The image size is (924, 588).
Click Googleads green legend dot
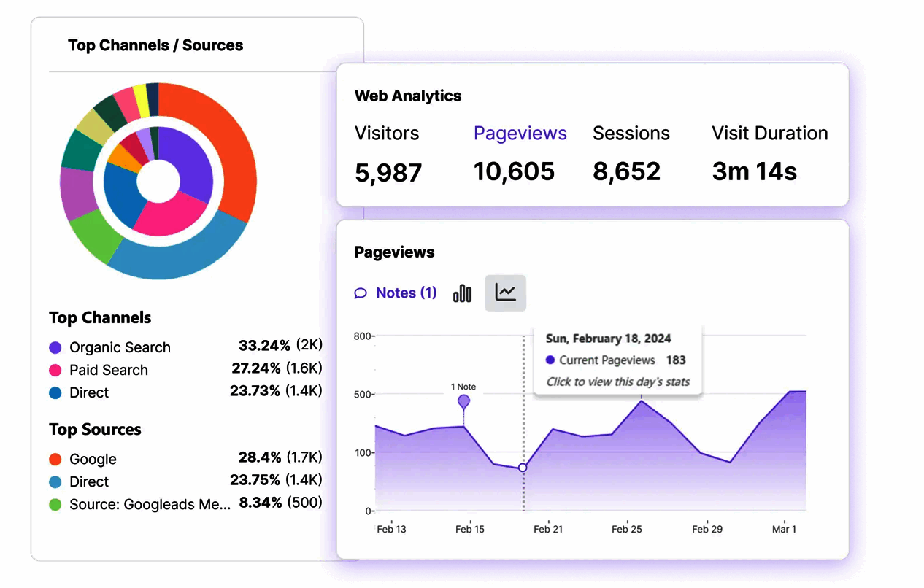(55, 505)
